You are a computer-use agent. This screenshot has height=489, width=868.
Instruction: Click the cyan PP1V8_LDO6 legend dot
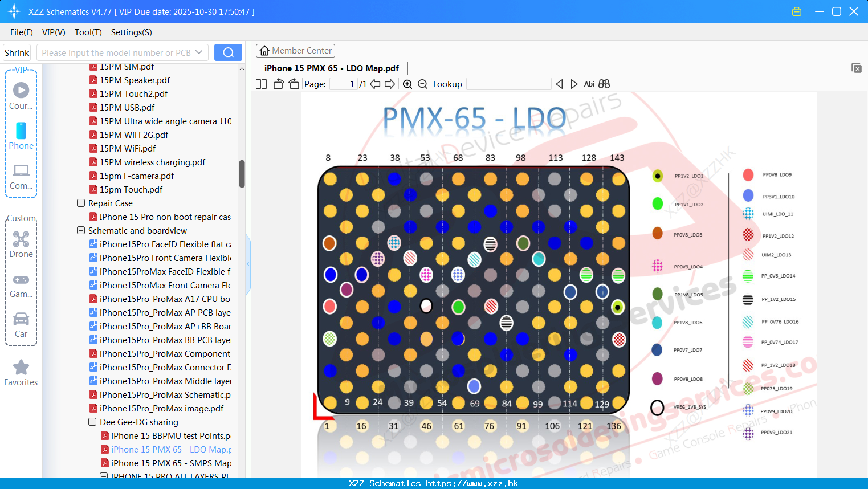657,323
